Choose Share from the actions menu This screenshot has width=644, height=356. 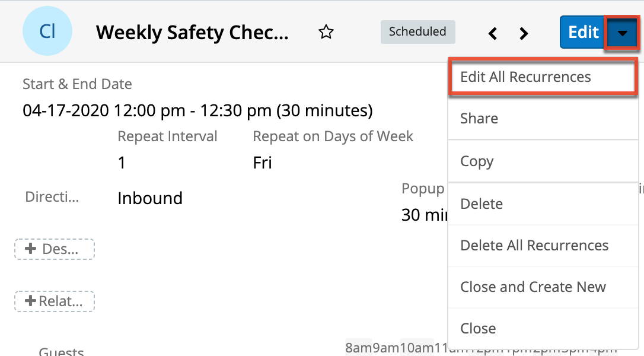[479, 119]
